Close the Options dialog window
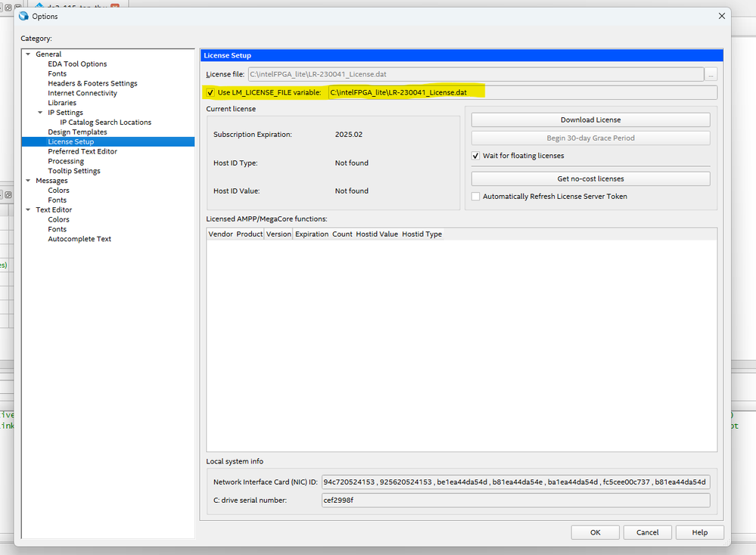The image size is (756, 555). 721,16
